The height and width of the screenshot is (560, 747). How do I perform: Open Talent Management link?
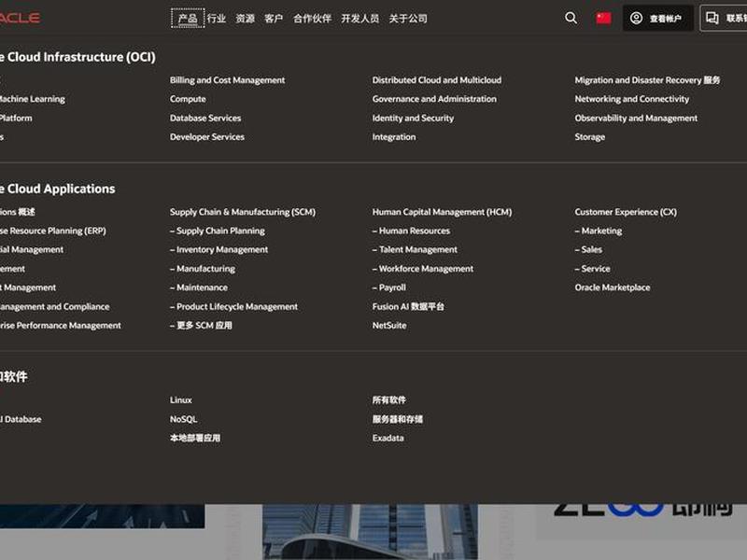415,249
